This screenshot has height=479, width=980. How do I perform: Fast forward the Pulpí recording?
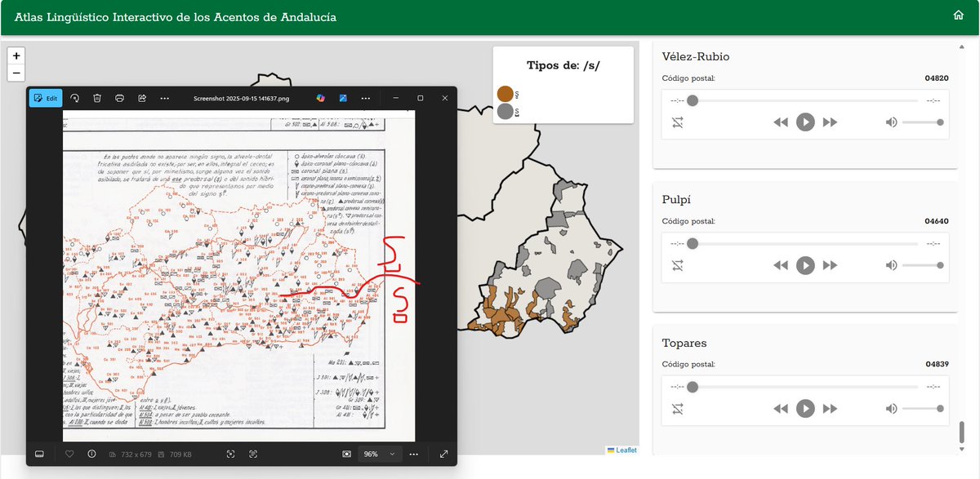point(830,265)
